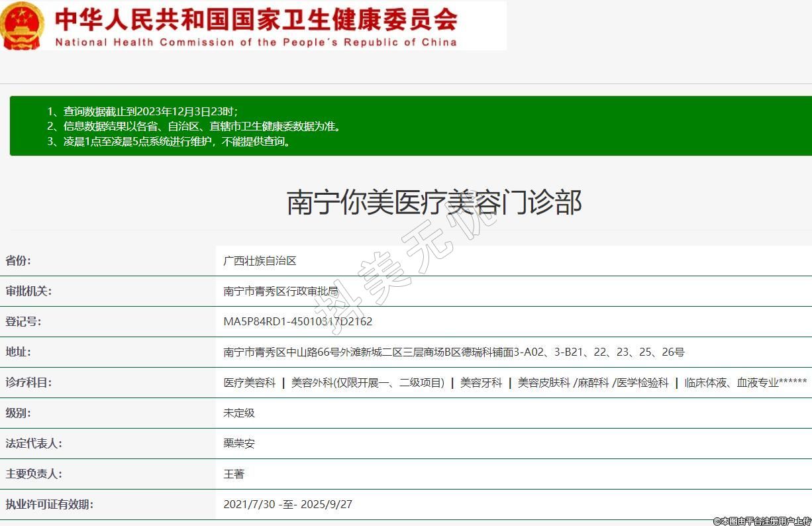The height and width of the screenshot is (526, 812).
Task: Click 医疗美容科 in the 诊疗科目 row
Action: [x=250, y=383]
